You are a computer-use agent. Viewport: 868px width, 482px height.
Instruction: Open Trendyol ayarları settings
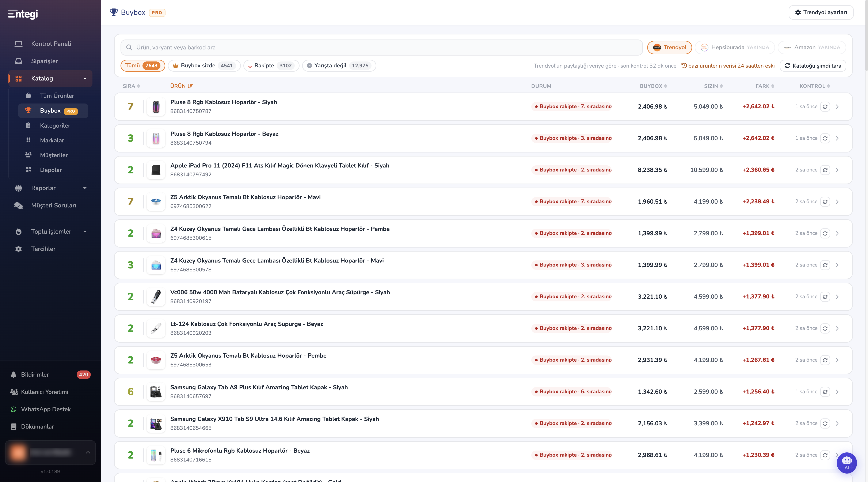point(821,12)
